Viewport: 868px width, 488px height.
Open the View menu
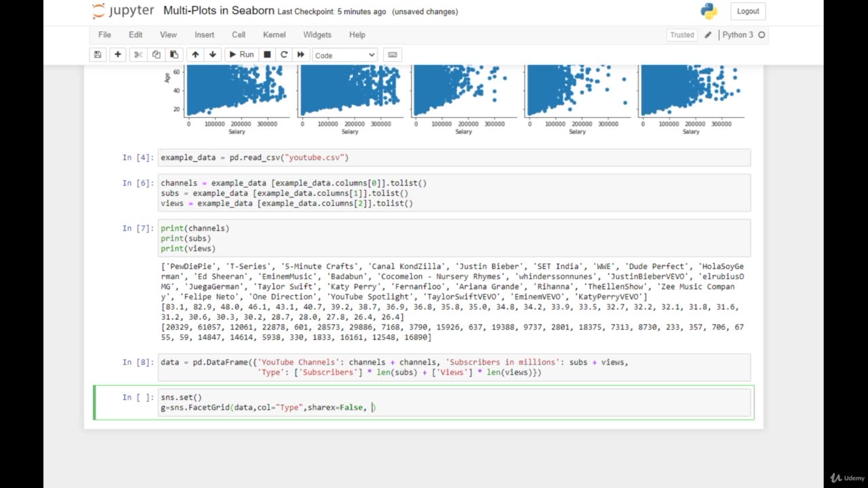168,35
